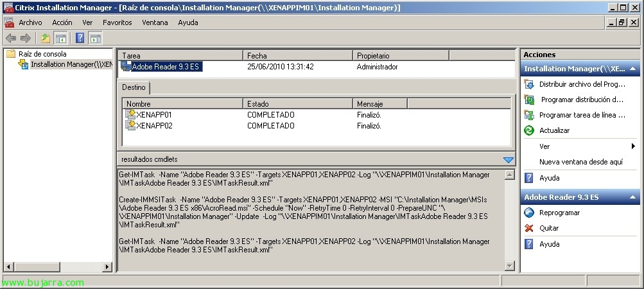
Task: Click the Adobe Reader section Ayuda icon
Action: [x=529, y=244]
